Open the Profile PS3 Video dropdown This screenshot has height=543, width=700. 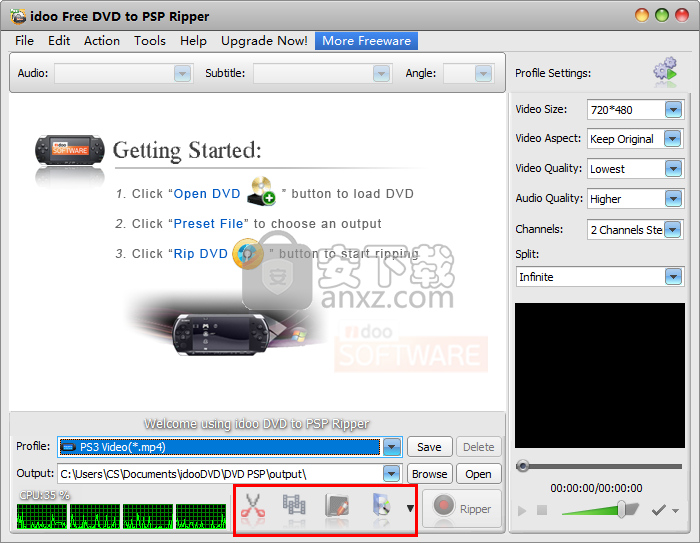point(392,447)
